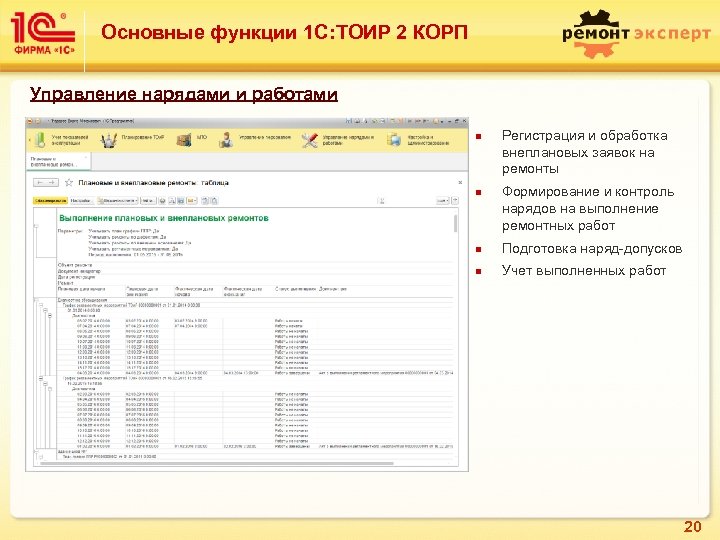Select the Выполнение плановых и внеплановых ремонтов title
Screen dimensions: 720x540
[x=163, y=218]
